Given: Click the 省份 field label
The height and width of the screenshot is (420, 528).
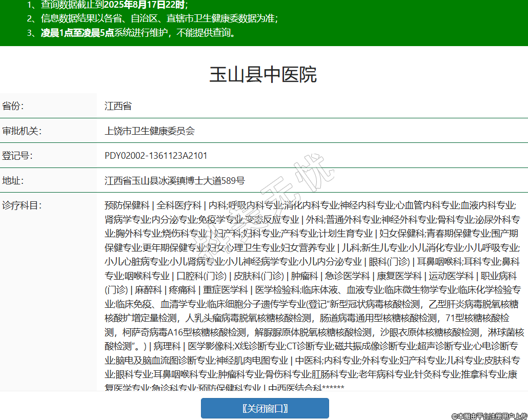Looking at the screenshot, I should pos(13,106).
